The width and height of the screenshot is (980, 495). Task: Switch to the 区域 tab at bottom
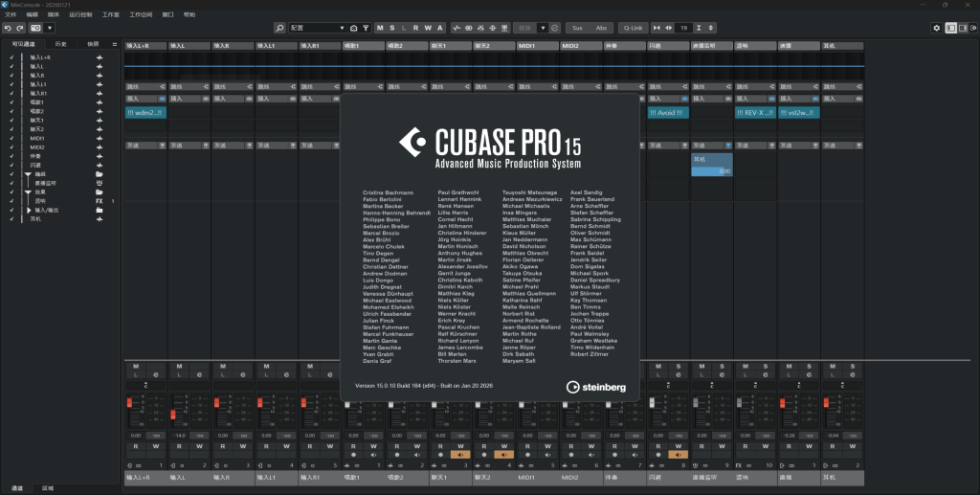[x=48, y=488]
